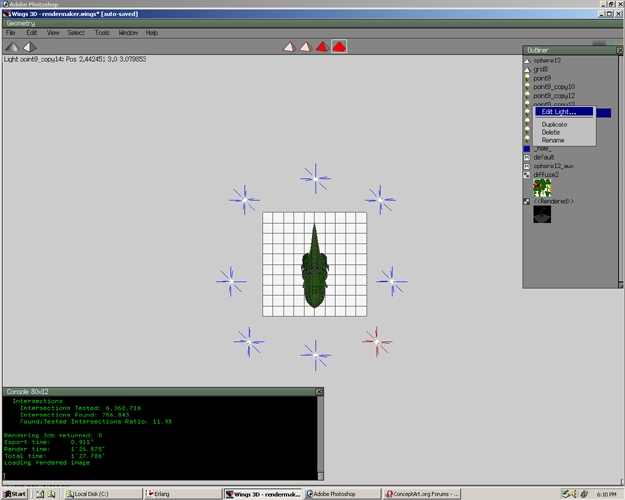Close the Outliner panel

620,50
